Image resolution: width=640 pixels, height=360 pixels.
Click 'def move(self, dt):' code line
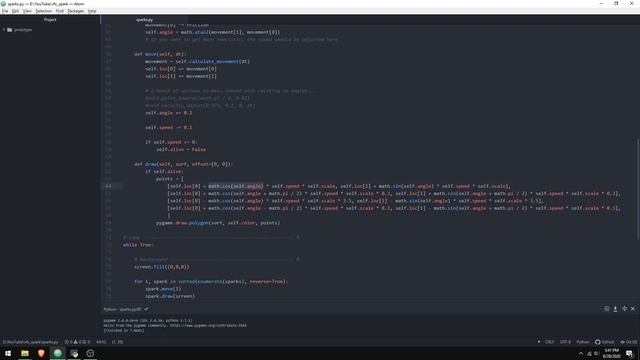160,54
